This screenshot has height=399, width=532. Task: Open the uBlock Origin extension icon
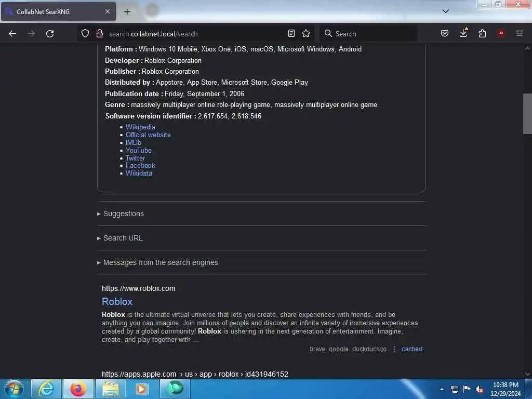click(500, 33)
